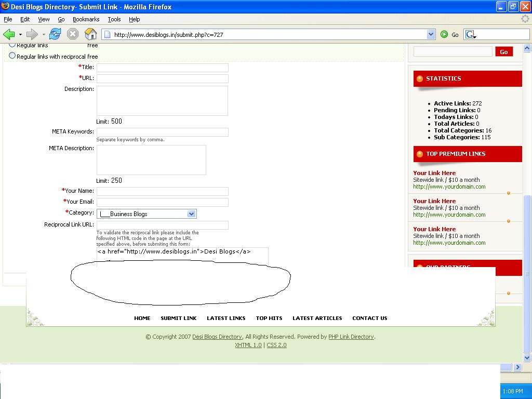
Task: Open the Back button history dropdown arrow
Action: click(20, 35)
